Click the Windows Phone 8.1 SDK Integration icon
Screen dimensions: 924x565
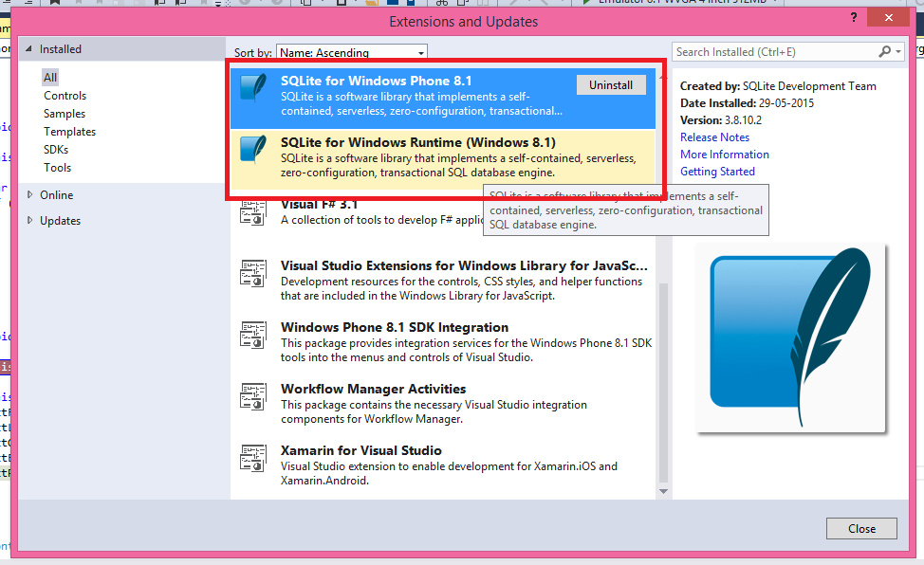(253, 335)
